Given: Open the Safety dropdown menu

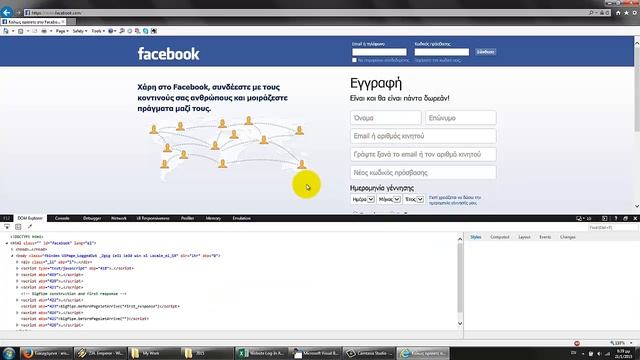Looking at the screenshot, I should [80, 31].
